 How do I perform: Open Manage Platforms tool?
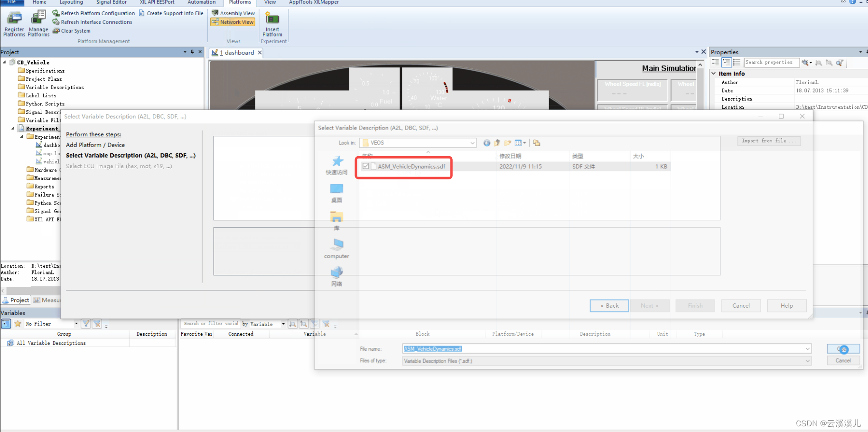(x=38, y=24)
